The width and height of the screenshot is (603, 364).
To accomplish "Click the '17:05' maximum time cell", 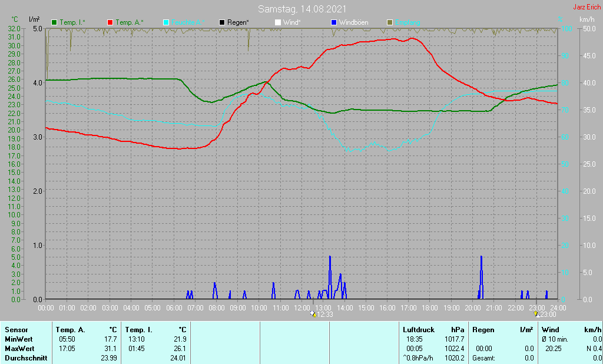I will point(67,349).
